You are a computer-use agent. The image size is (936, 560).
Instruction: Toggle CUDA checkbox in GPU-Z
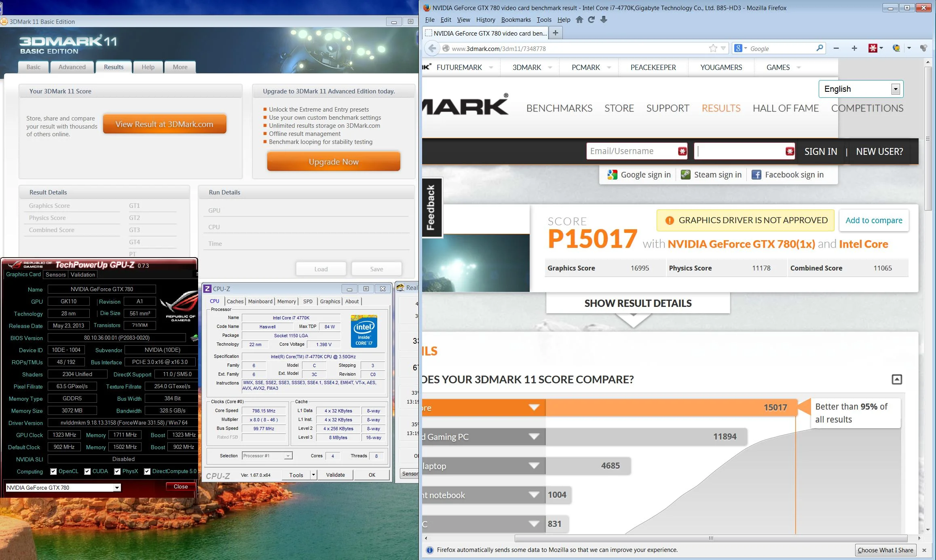[x=87, y=471]
